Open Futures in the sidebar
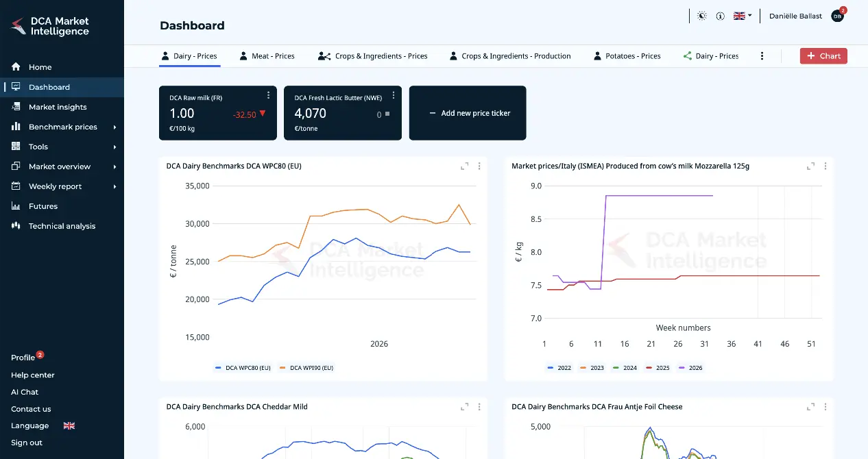868x459 pixels. pyautogui.click(x=43, y=206)
